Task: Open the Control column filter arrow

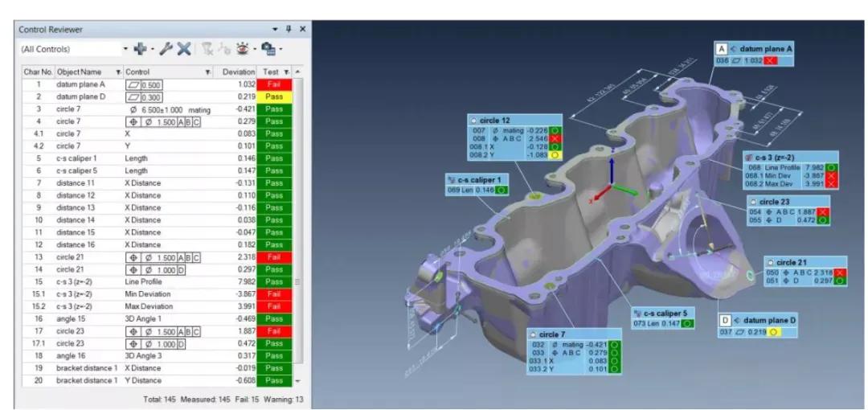Action: coord(207,72)
